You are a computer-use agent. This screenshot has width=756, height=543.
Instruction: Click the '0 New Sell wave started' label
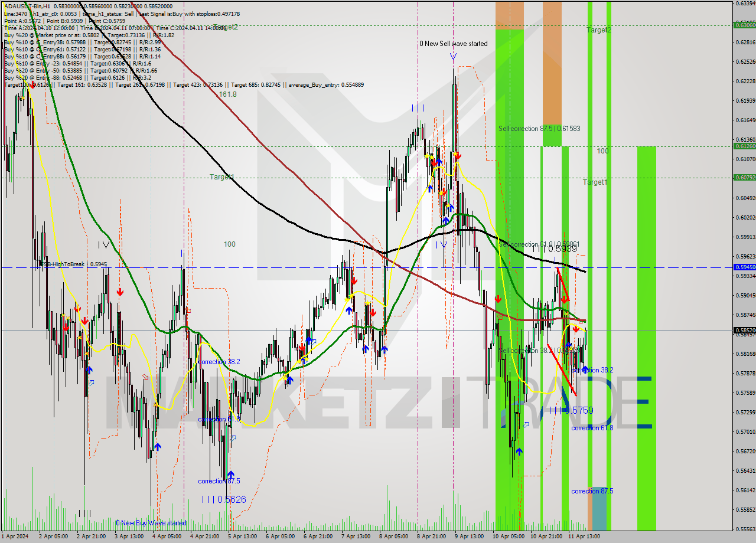[454, 44]
